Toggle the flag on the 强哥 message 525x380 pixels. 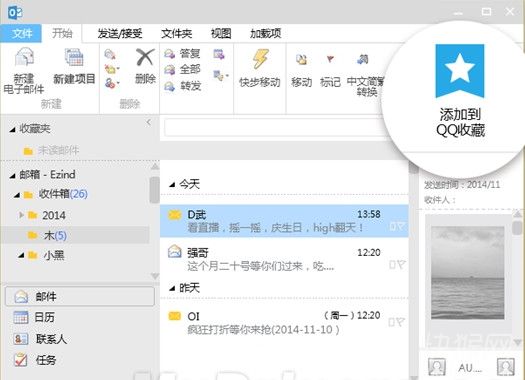coord(401,265)
